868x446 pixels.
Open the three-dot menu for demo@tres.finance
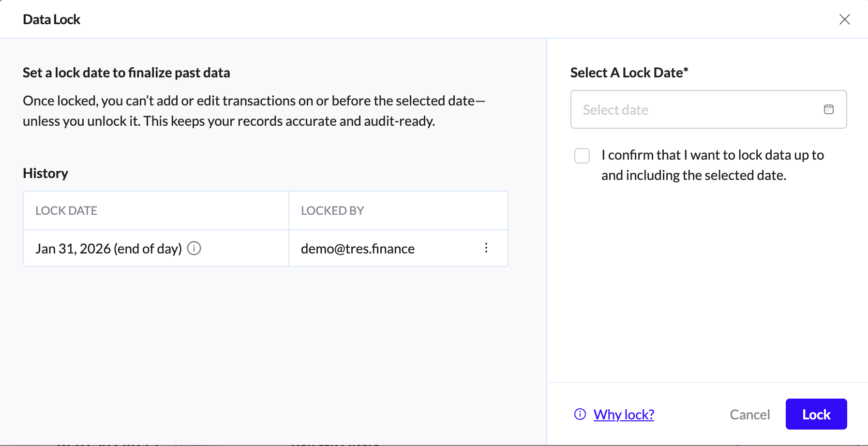[x=486, y=248]
